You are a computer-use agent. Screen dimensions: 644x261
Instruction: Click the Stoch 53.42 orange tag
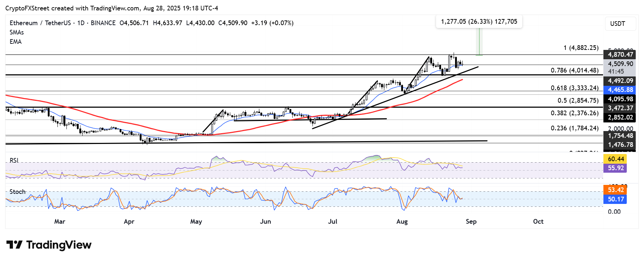[616, 190]
